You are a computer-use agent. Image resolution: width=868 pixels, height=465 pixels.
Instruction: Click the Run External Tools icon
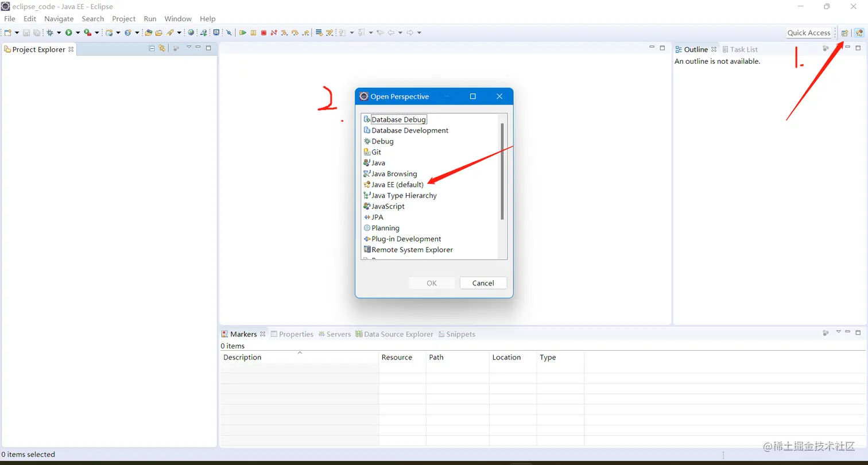point(87,33)
